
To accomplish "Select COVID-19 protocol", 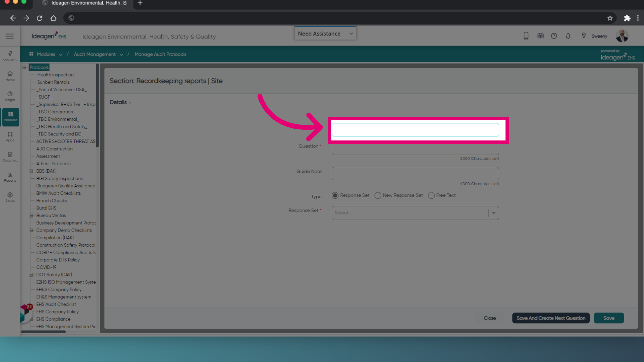I will [46, 267].
